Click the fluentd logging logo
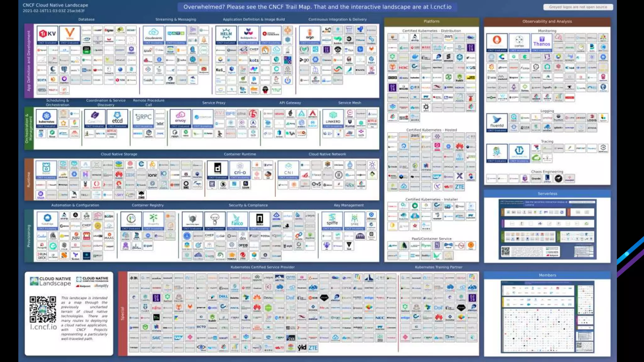The image size is (644, 362). click(x=497, y=122)
